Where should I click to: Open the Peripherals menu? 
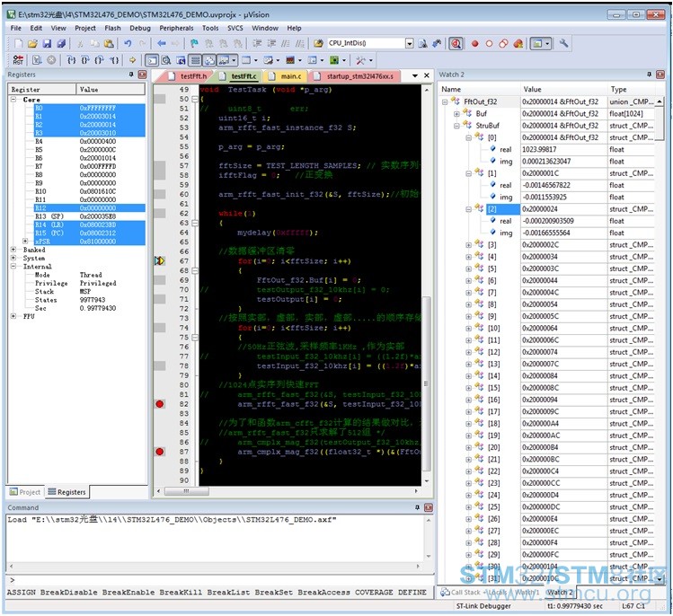coord(176,29)
